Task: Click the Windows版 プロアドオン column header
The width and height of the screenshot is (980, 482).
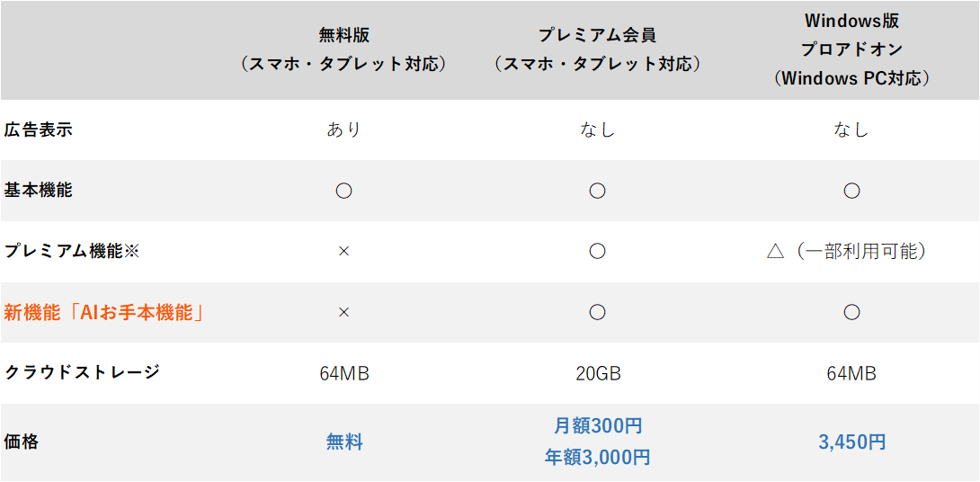Action: pos(851,49)
